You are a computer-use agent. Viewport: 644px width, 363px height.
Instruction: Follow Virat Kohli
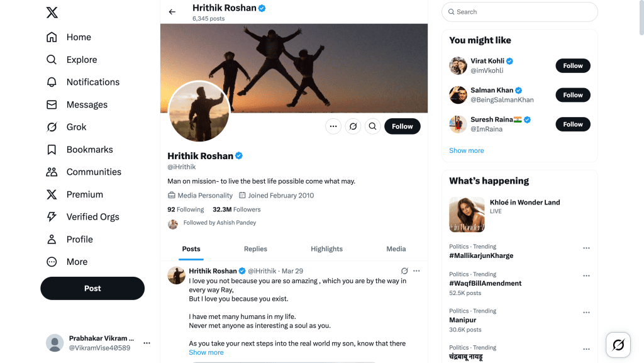click(x=572, y=65)
